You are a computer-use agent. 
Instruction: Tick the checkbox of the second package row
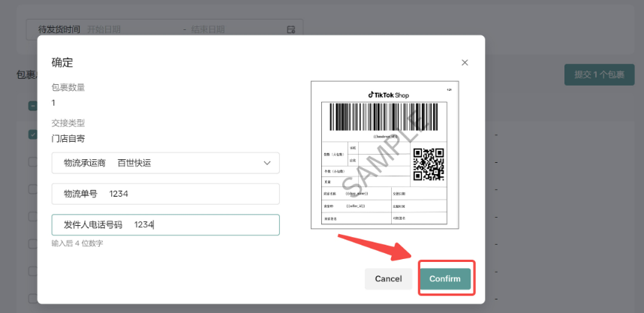click(x=33, y=162)
